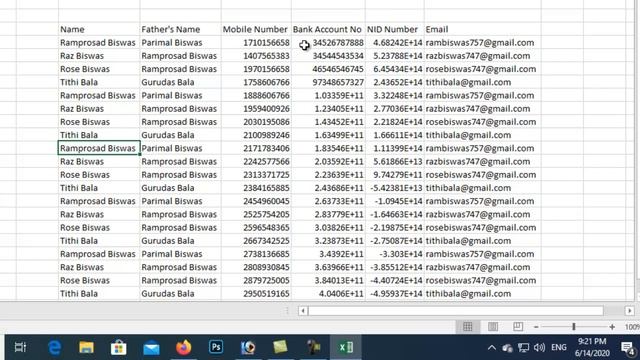Select cell showing NID -4.40724E+14
This screenshot has height=360, width=640.
click(x=395, y=280)
